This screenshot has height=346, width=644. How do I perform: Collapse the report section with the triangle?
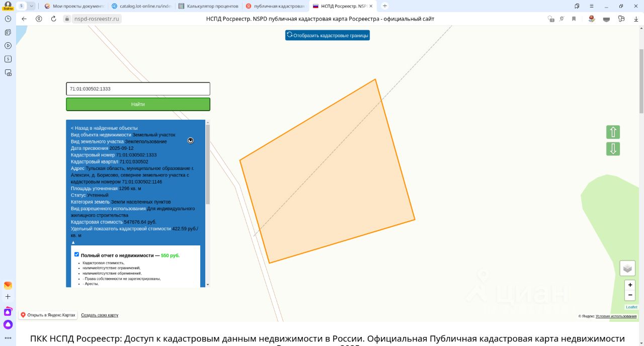coord(73,242)
